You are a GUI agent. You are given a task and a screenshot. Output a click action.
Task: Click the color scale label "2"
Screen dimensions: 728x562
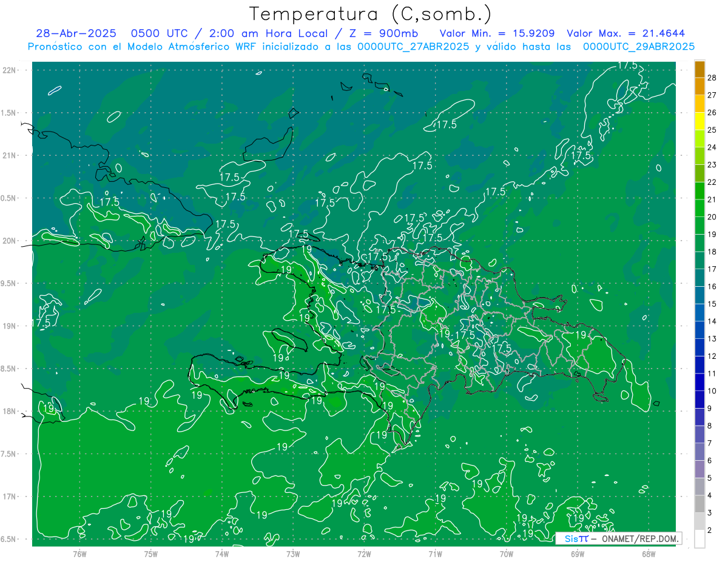coord(710,530)
